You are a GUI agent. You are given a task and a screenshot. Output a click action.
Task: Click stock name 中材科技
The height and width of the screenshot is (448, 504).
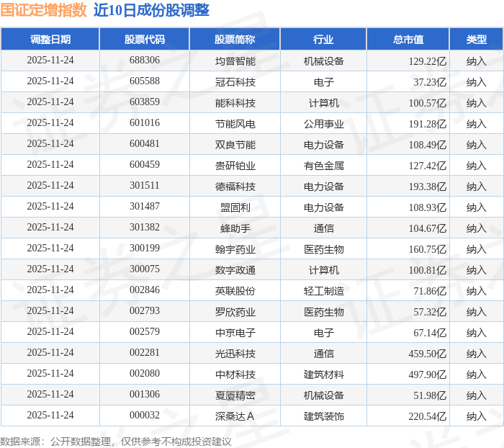point(235,375)
